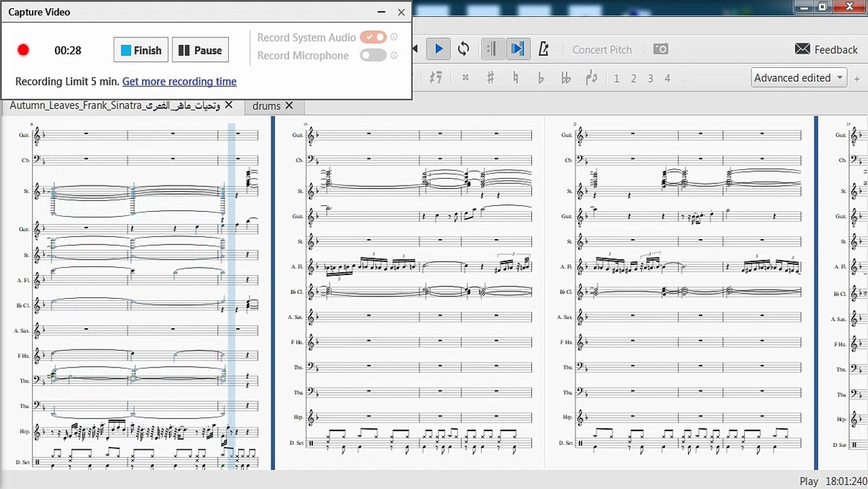Select the sharp accidental icon
This screenshot has width=868, height=489.
pos(490,78)
